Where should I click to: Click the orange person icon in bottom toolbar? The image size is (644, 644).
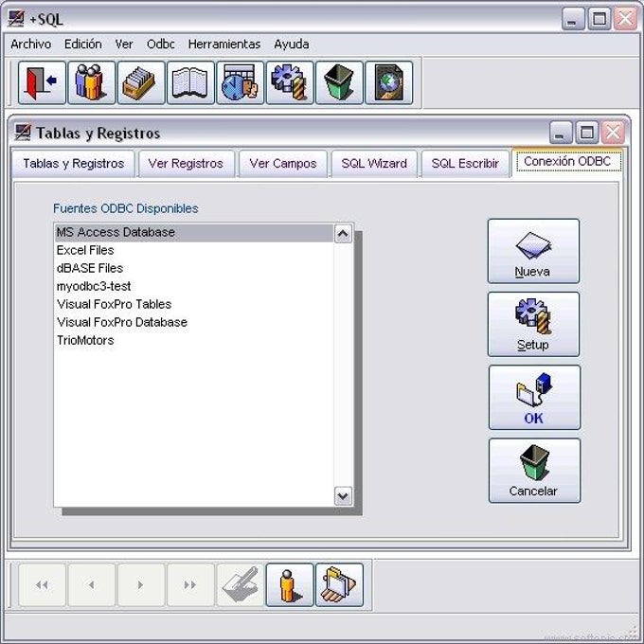click(290, 585)
